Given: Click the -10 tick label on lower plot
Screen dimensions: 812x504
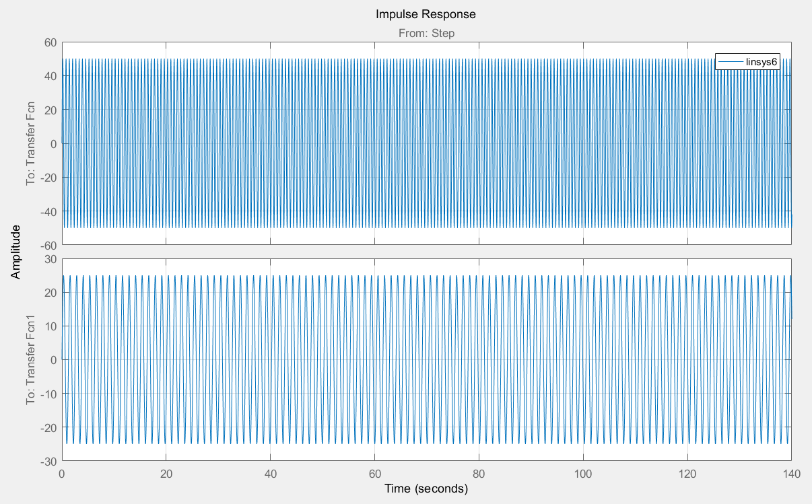Looking at the screenshot, I should point(49,394).
